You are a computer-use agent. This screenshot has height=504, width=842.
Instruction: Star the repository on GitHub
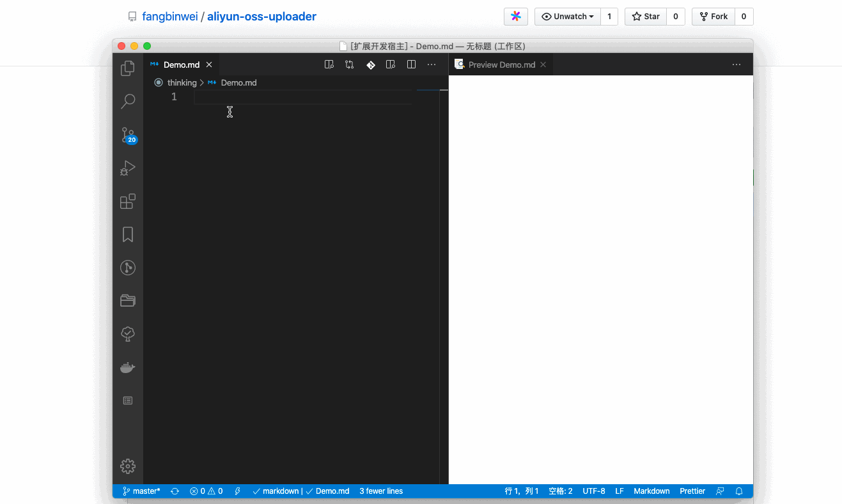pos(646,17)
